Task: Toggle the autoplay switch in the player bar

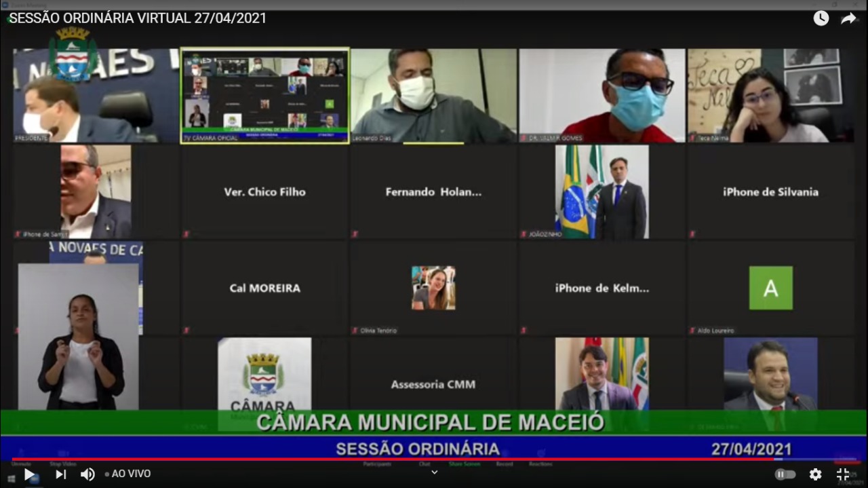Action: (785, 474)
